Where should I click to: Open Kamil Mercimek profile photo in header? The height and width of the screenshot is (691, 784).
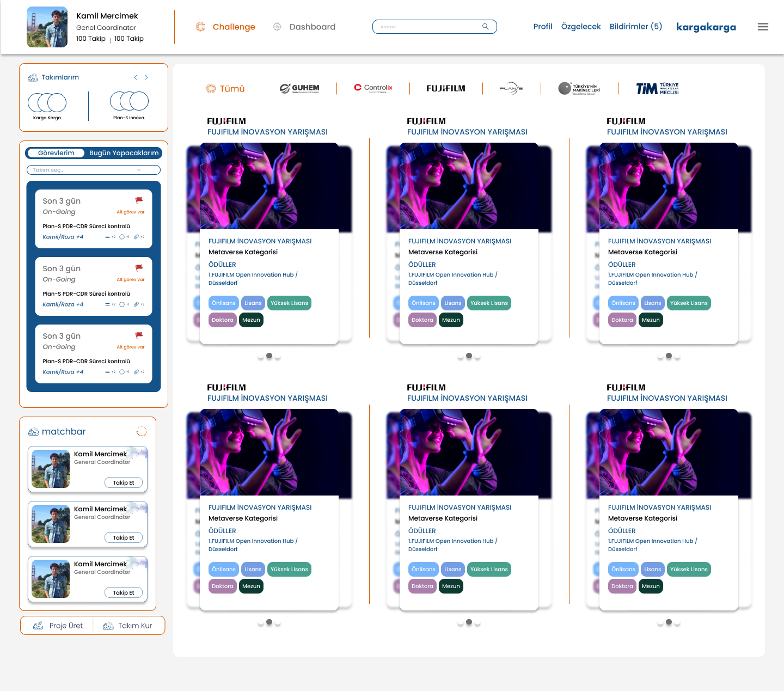tap(47, 27)
